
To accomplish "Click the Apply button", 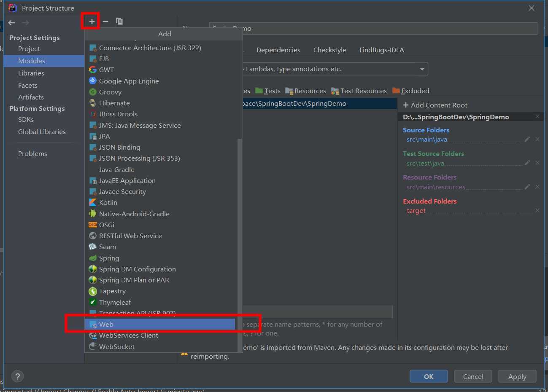I will tap(517, 376).
